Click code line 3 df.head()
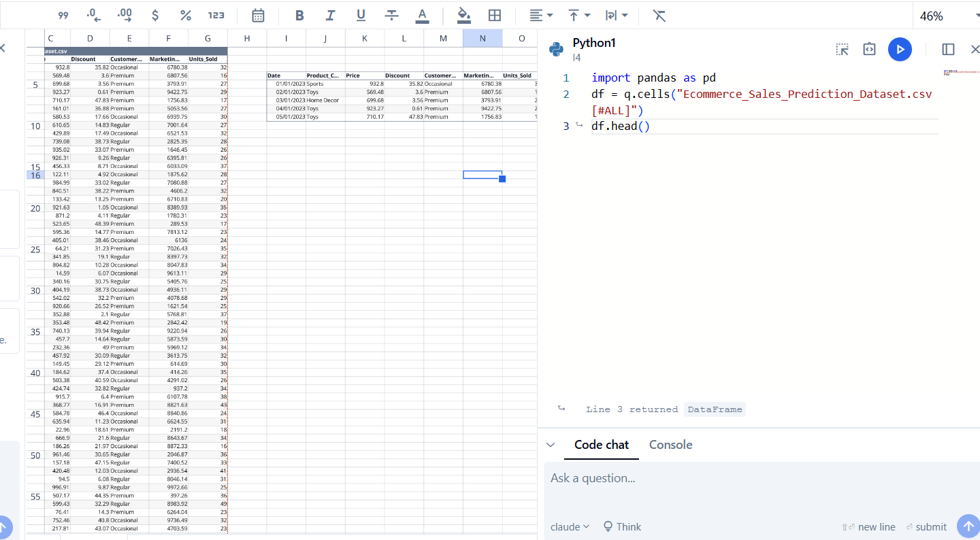The image size is (980, 540). coord(621,126)
